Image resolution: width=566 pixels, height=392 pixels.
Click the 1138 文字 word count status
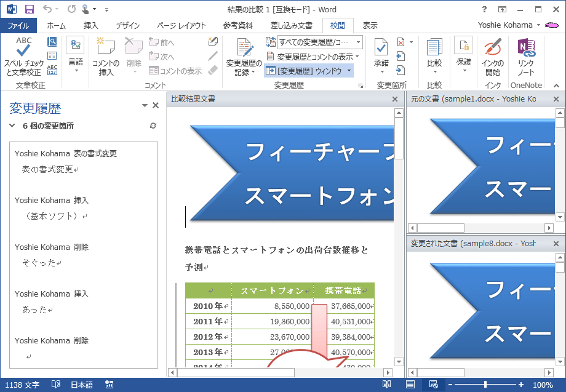(22, 385)
